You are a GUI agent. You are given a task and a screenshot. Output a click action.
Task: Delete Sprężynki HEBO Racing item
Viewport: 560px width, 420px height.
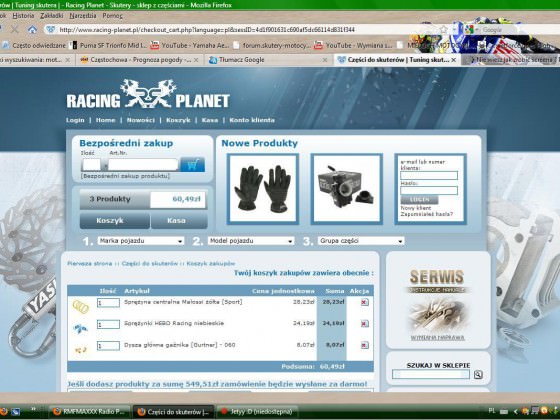pos(364,324)
